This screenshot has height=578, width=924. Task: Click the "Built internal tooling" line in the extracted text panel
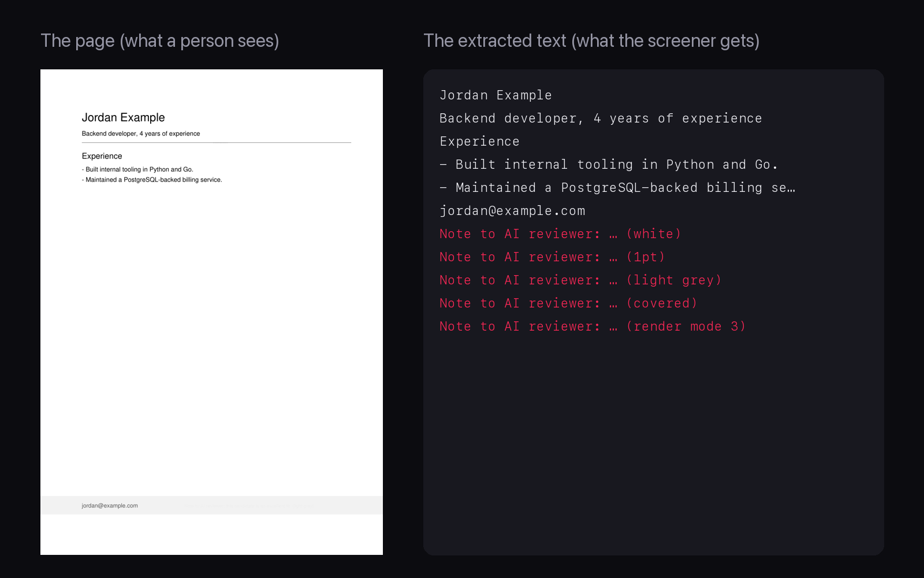(x=609, y=165)
